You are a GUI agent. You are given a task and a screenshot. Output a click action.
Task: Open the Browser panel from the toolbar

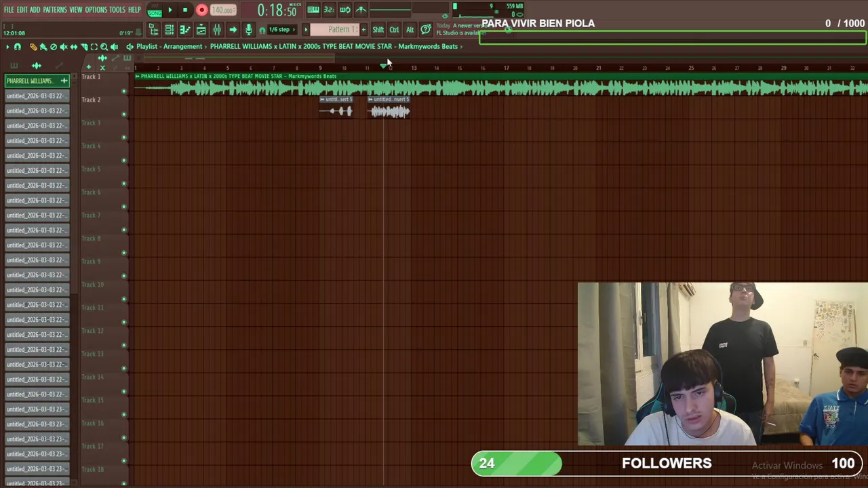[x=153, y=30]
